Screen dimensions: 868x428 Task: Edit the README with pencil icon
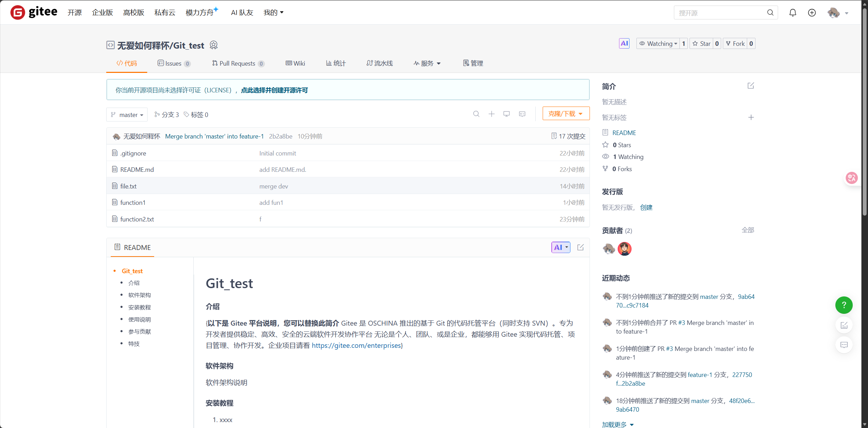point(580,247)
